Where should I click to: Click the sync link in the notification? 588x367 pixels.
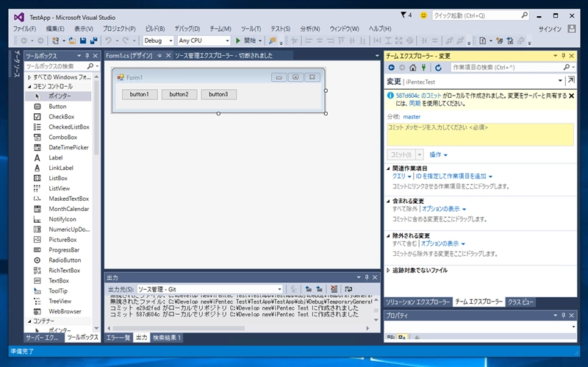(x=415, y=104)
